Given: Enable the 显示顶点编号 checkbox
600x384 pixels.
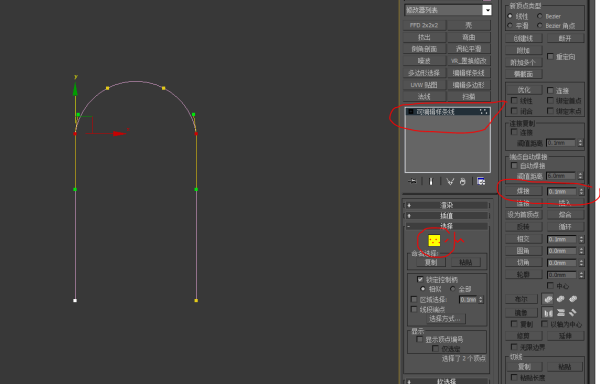Looking at the screenshot, I should click(419, 339).
